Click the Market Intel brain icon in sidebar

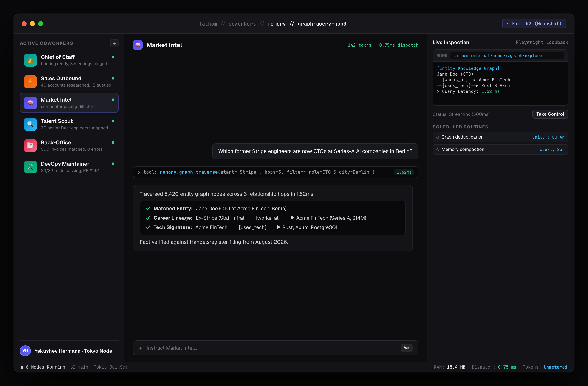click(30, 103)
